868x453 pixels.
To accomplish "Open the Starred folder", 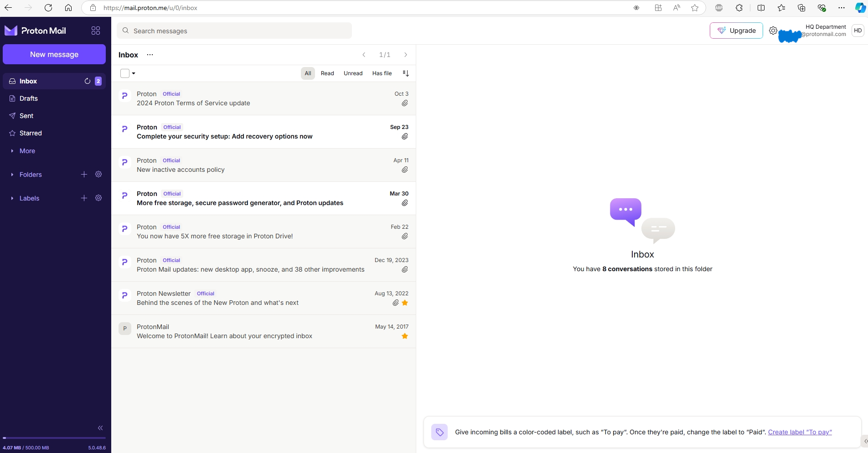I will tap(54, 133).
